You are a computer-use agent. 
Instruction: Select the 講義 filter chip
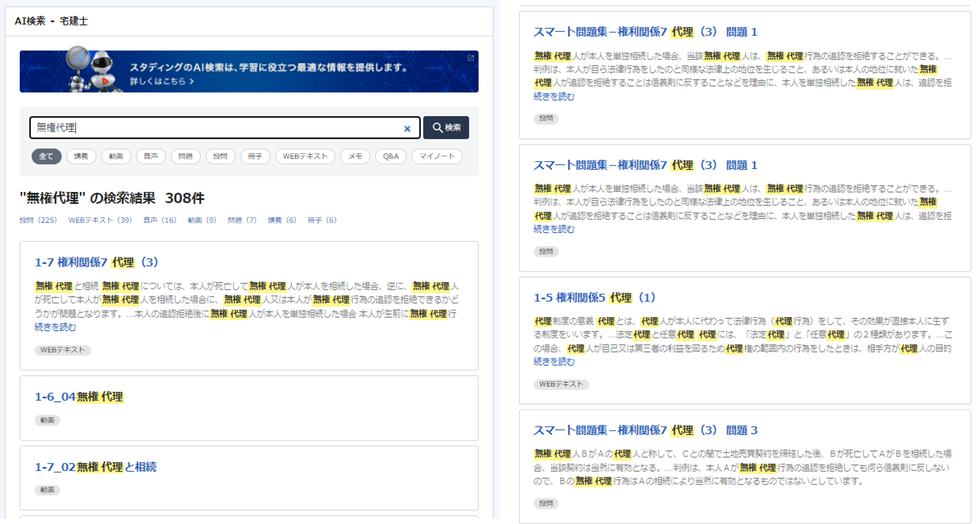[x=81, y=156]
